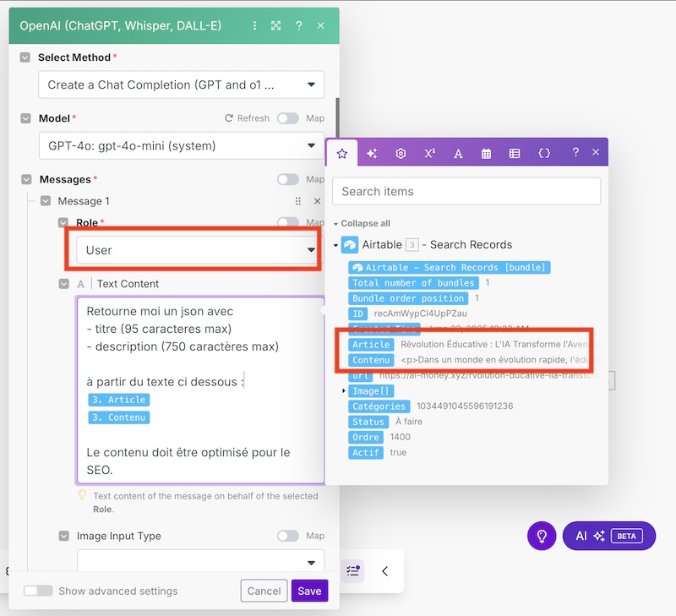Close the OpenAI module dialog
The width and height of the screenshot is (676, 616).
tap(321, 26)
